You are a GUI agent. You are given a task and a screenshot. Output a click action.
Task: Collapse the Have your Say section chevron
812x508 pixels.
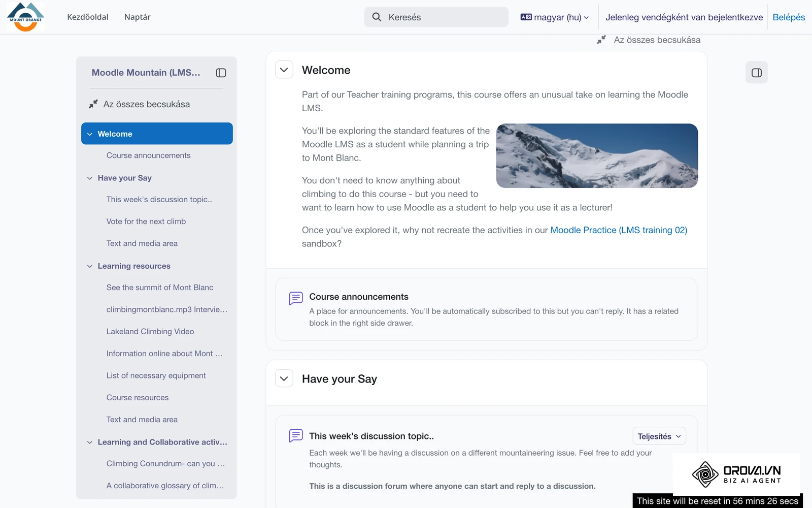point(284,378)
